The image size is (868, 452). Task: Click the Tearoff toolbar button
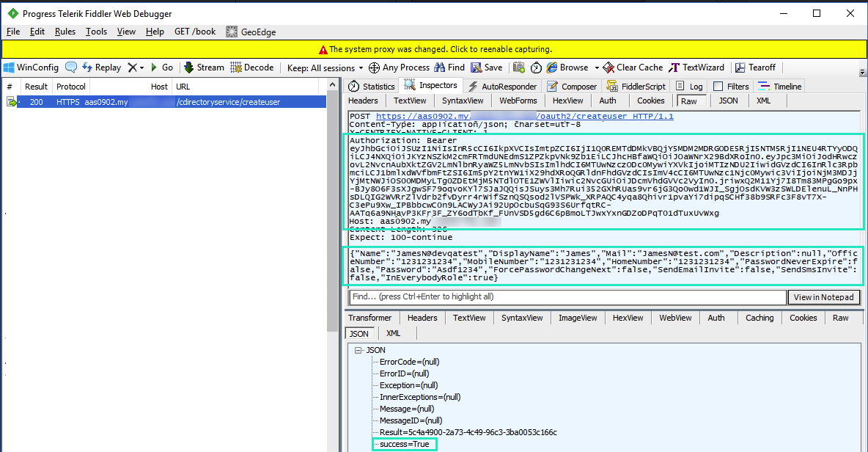click(755, 68)
